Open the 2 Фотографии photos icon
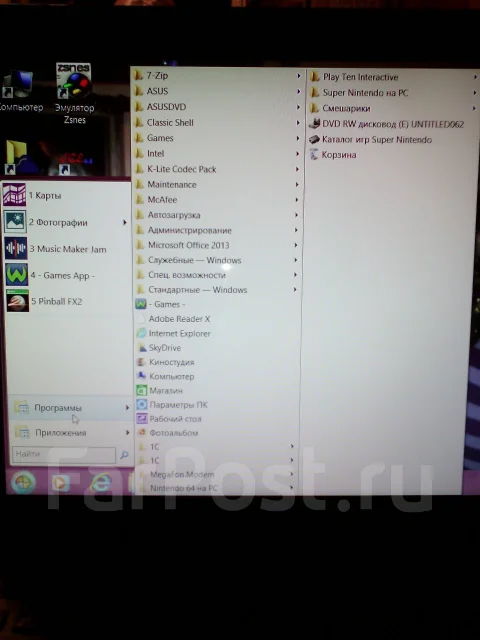This screenshot has width=480, height=640. pos(15,222)
